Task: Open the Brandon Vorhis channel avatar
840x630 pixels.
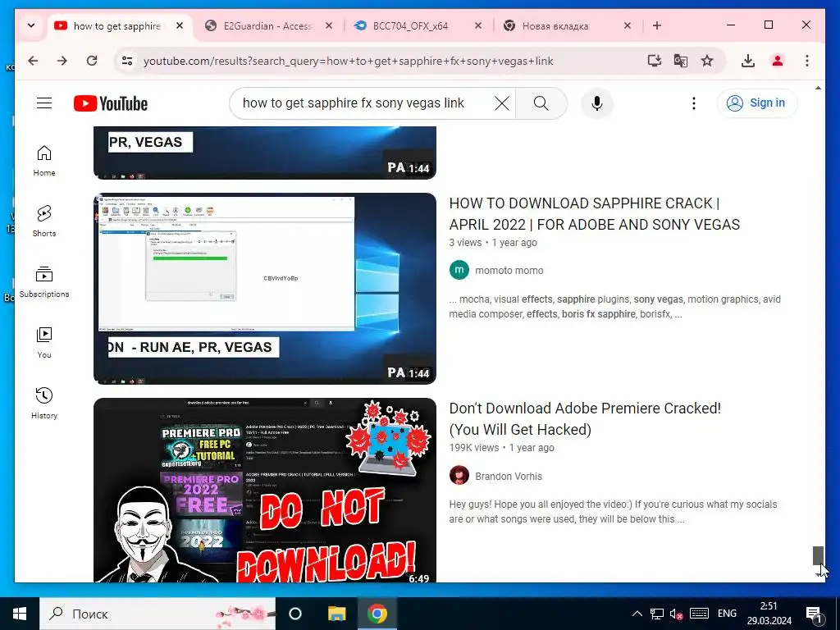Action: coord(459,476)
